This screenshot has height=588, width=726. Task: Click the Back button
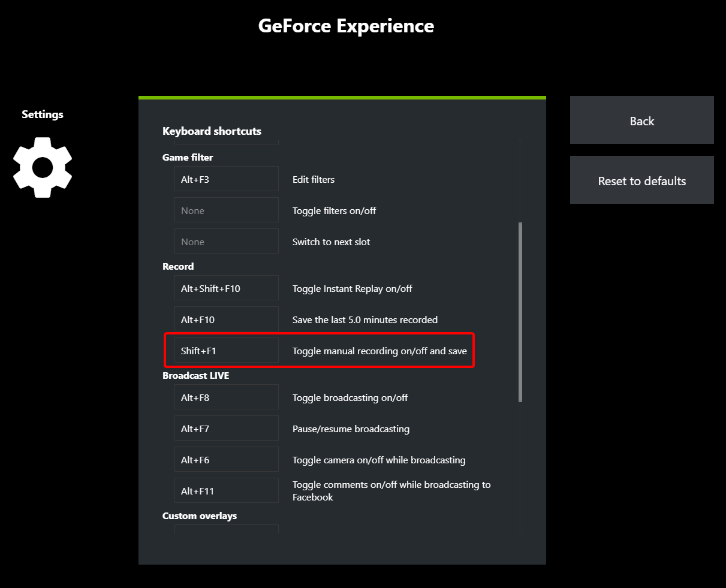[x=641, y=120]
